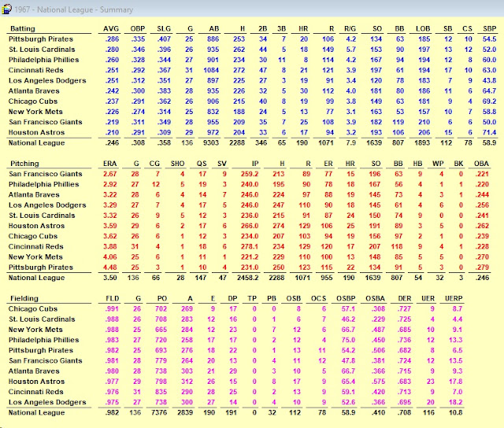This screenshot has height=428, width=504.
Task: Select Chicago Cubs in Batting table
Action: [33, 101]
